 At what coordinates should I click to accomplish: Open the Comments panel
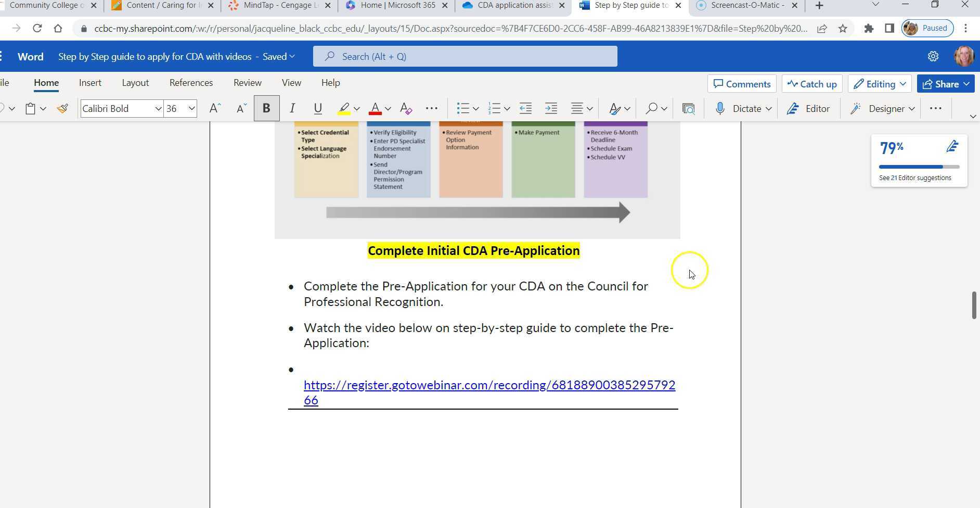tap(741, 83)
